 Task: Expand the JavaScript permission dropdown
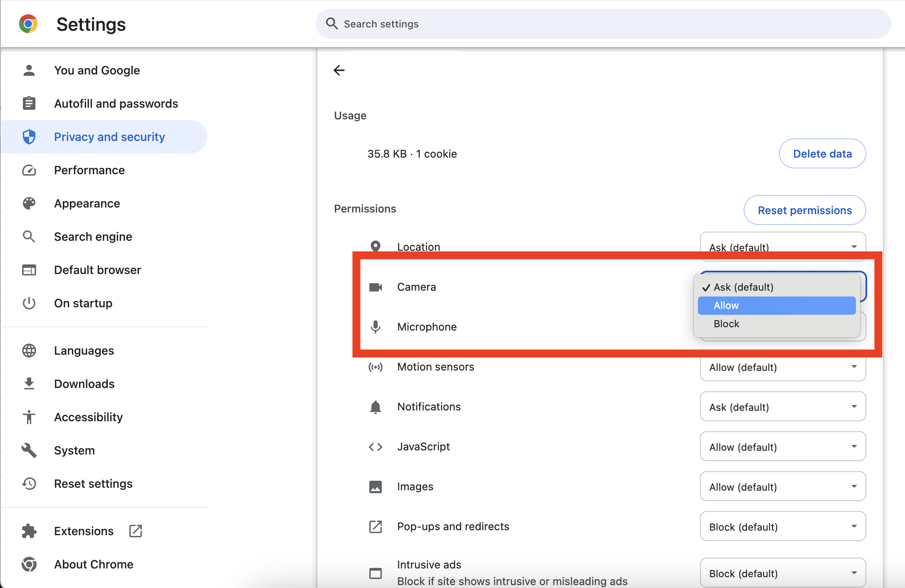coord(783,447)
